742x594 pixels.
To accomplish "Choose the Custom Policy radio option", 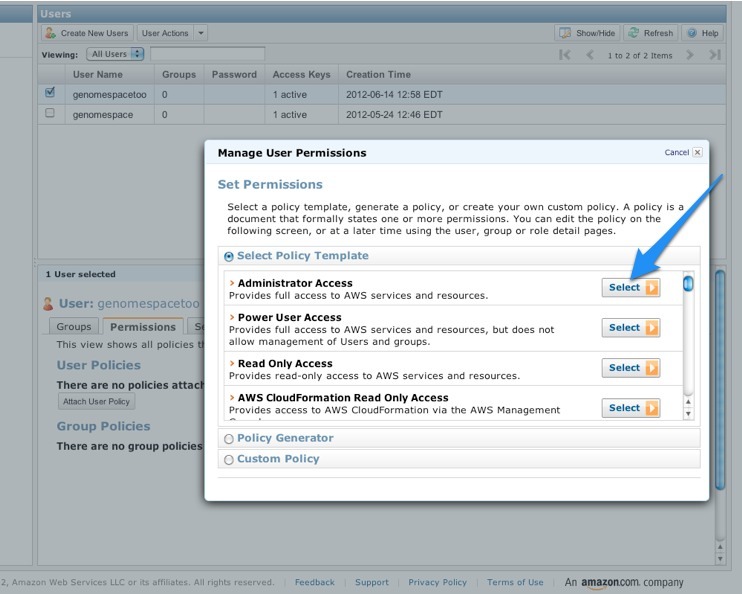I will (229, 460).
